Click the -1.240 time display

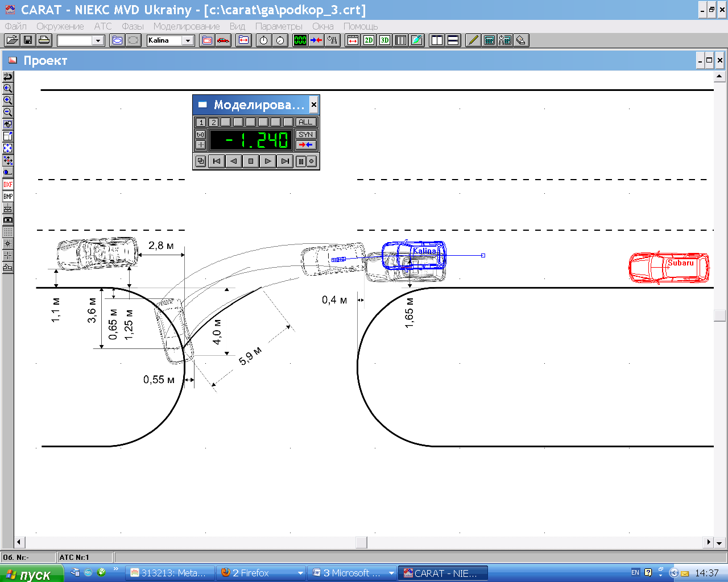coord(251,140)
